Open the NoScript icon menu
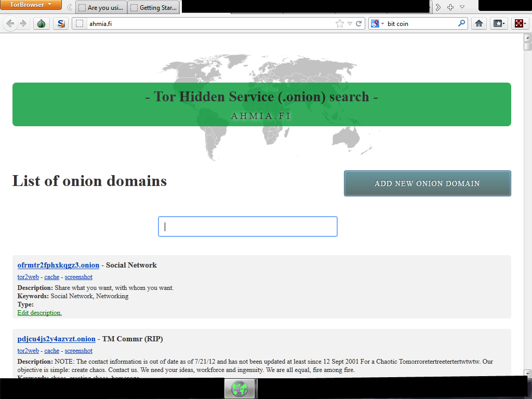 (x=61, y=24)
